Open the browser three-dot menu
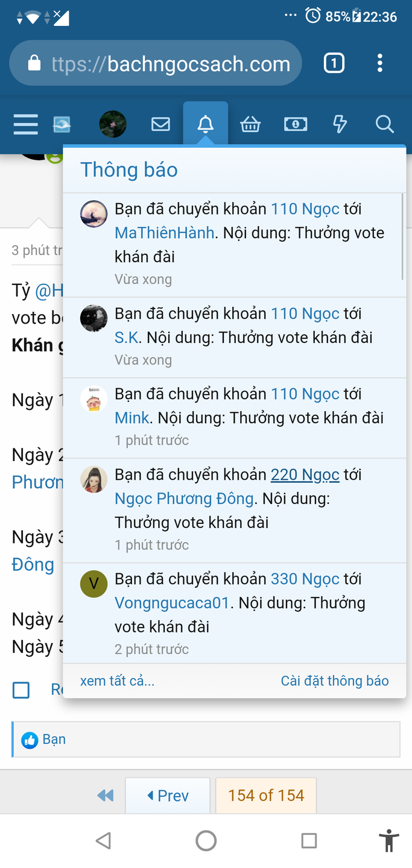 (379, 63)
